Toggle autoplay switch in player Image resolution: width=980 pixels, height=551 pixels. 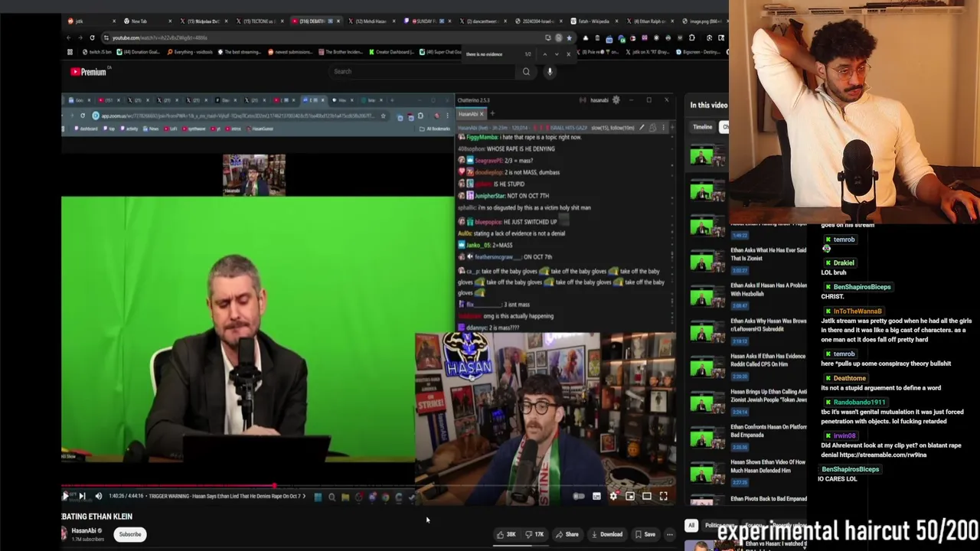[579, 496]
